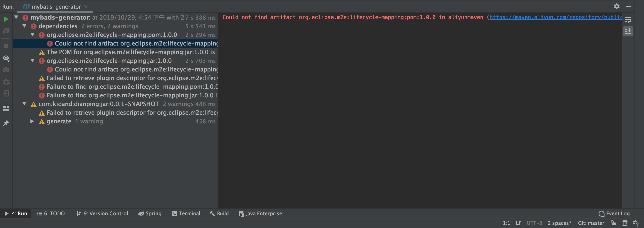Viewport: 644px width, 228px height.
Task: Toggle scroll to end of console
Action: [628, 31]
